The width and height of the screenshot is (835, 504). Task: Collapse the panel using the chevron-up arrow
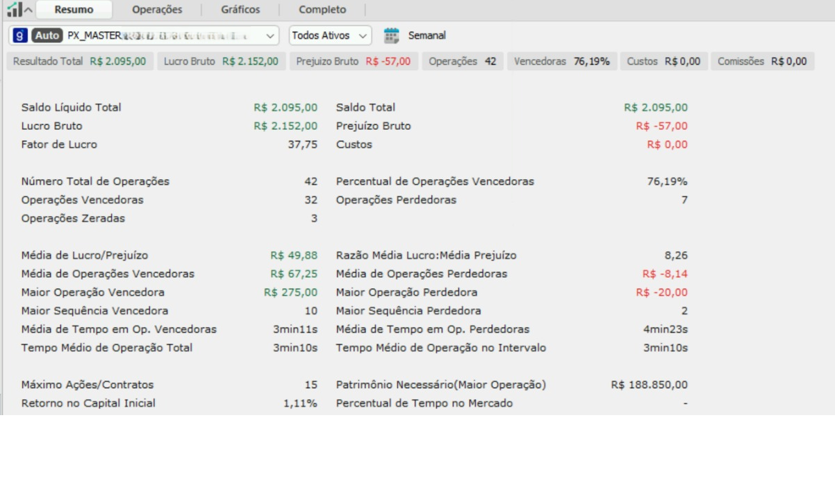pos(28,10)
